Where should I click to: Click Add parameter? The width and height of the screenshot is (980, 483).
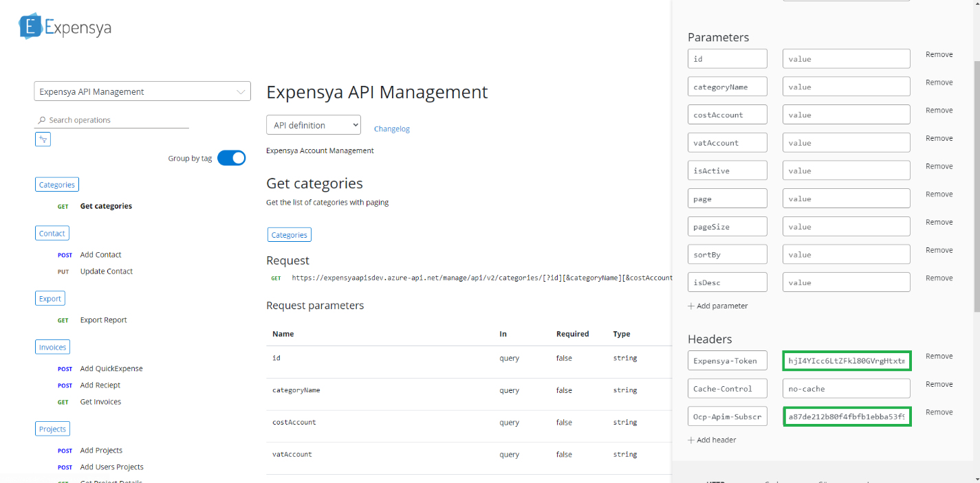pos(717,306)
